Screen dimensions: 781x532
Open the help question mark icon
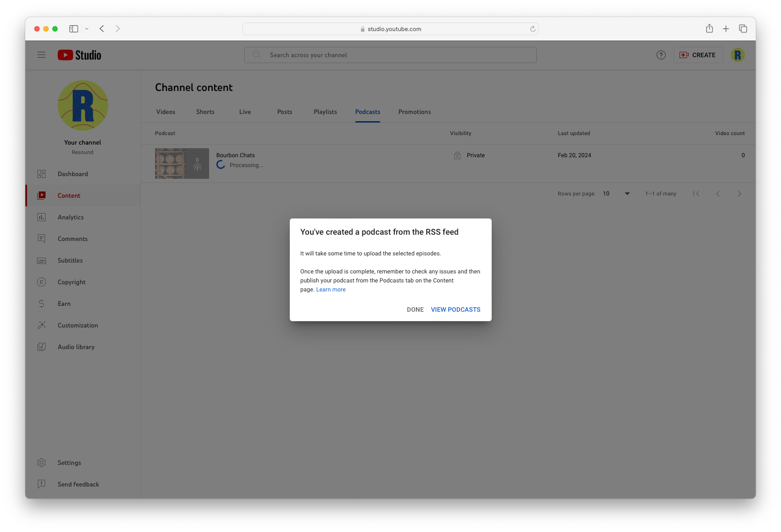661,55
